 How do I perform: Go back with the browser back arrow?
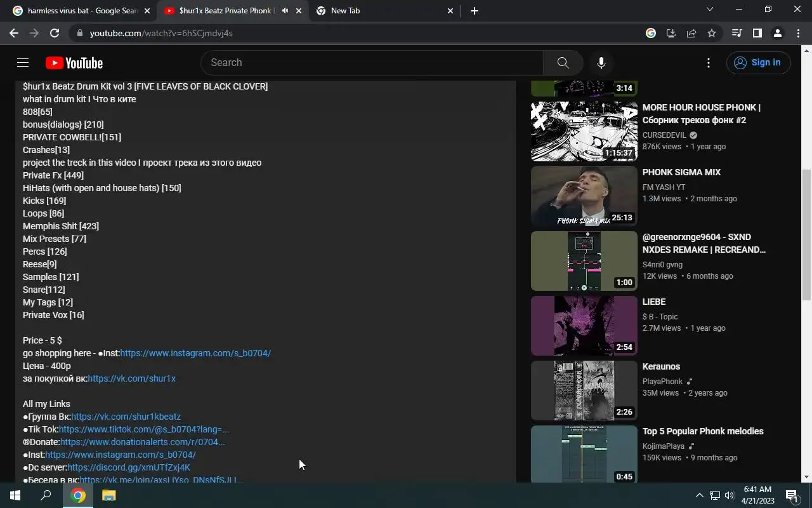[x=14, y=33]
